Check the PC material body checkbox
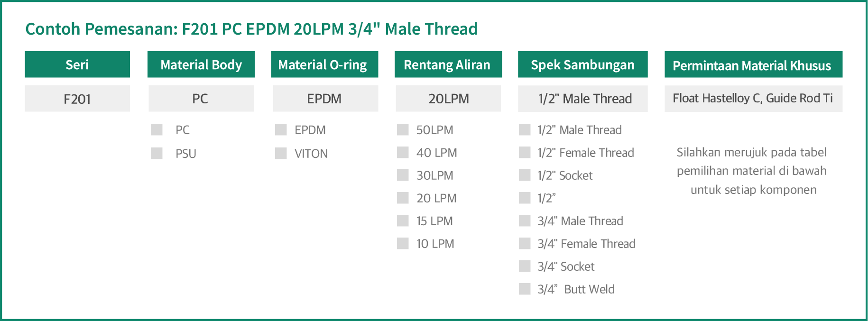The image size is (868, 321). click(157, 129)
